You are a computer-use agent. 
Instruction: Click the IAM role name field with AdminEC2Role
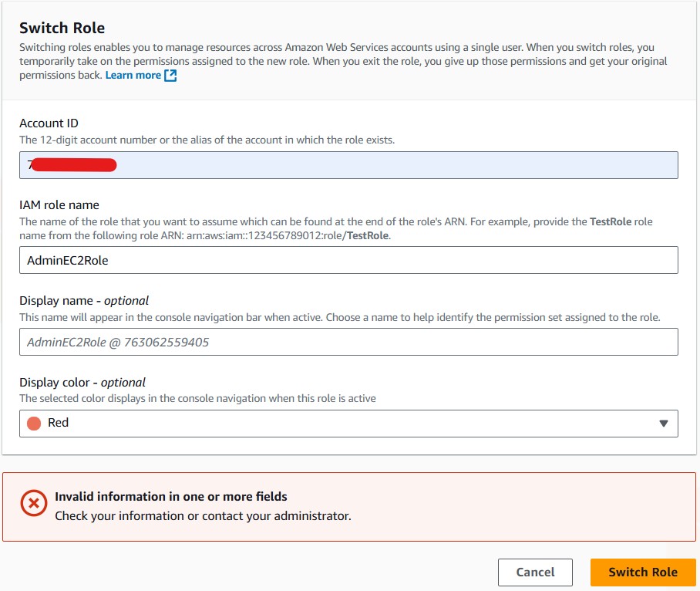348,260
